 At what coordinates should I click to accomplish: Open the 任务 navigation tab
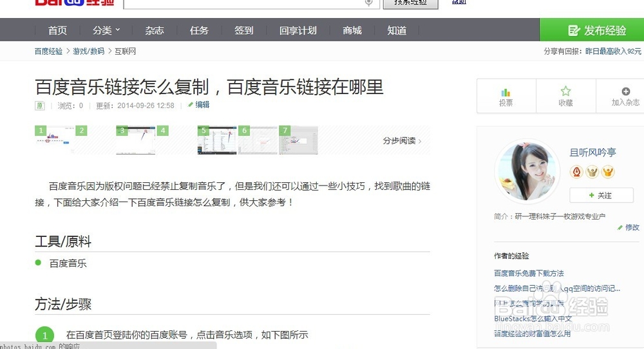[x=199, y=30]
